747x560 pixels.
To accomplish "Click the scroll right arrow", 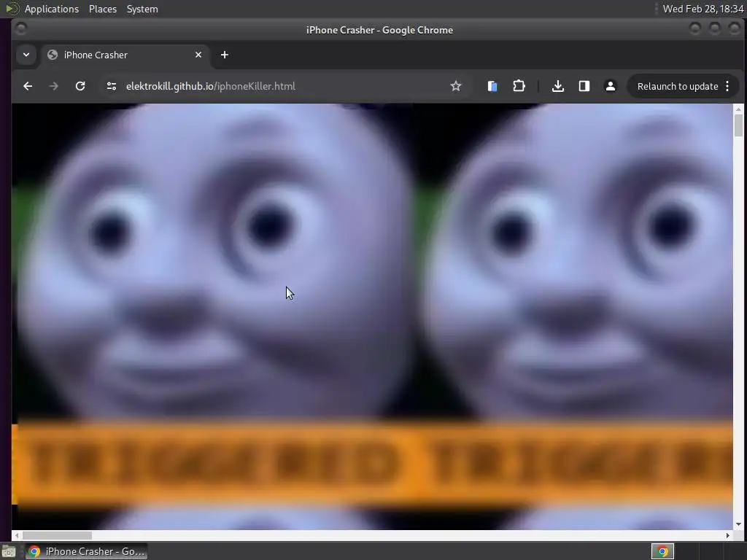I will 727,535.
